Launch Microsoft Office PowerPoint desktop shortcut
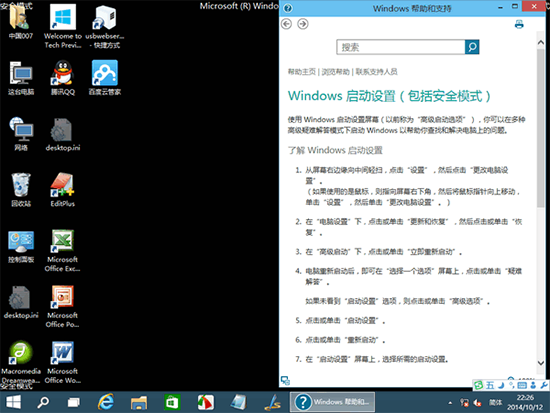 [x=63, y=306]
